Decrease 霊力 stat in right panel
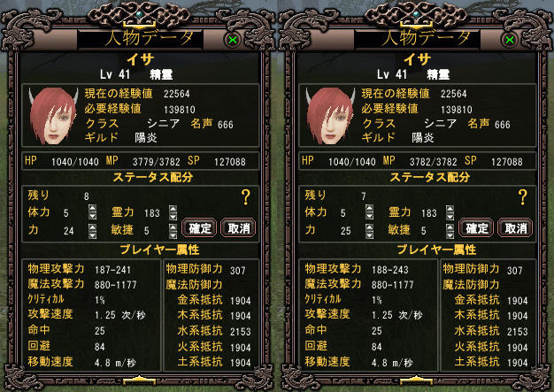The image size is (554, 392). coord(450,217)
